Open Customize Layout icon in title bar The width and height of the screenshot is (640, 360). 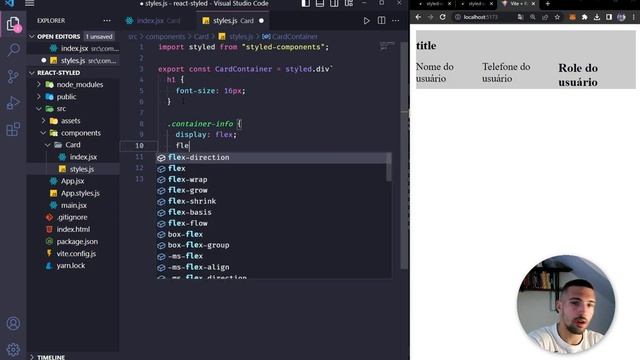point(349,3)
